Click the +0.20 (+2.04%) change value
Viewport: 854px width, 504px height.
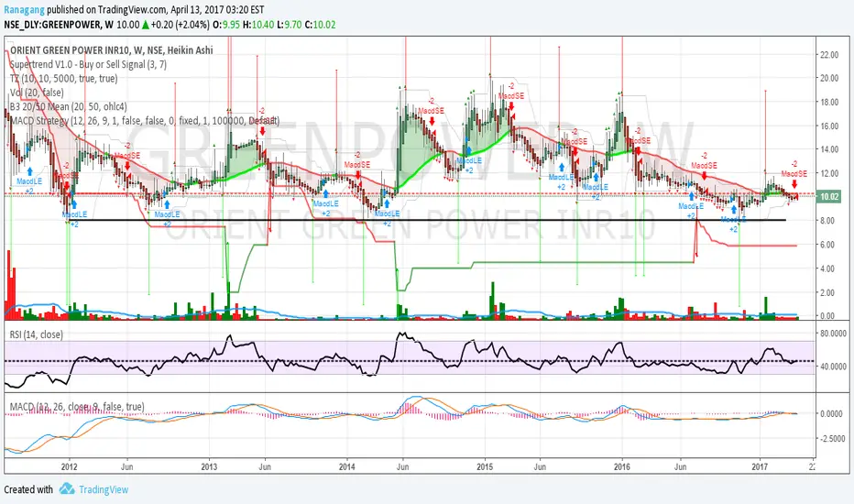tap(180, 25)
